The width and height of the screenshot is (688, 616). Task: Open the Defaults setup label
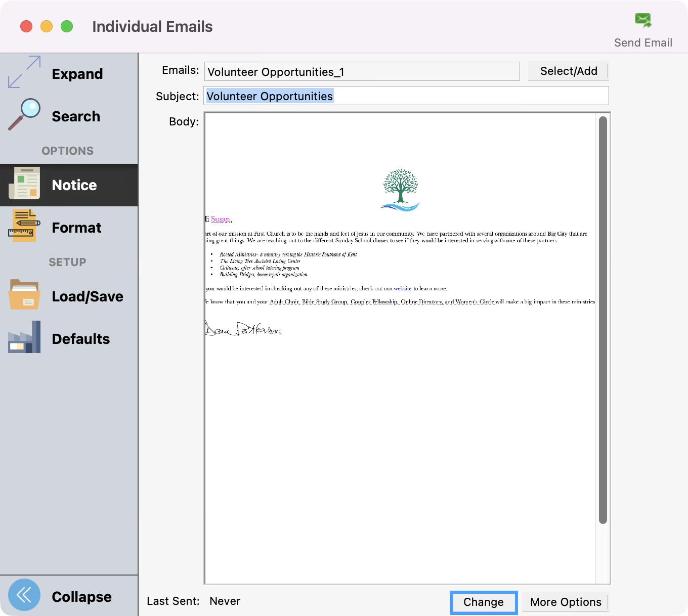tap(81, 339)
